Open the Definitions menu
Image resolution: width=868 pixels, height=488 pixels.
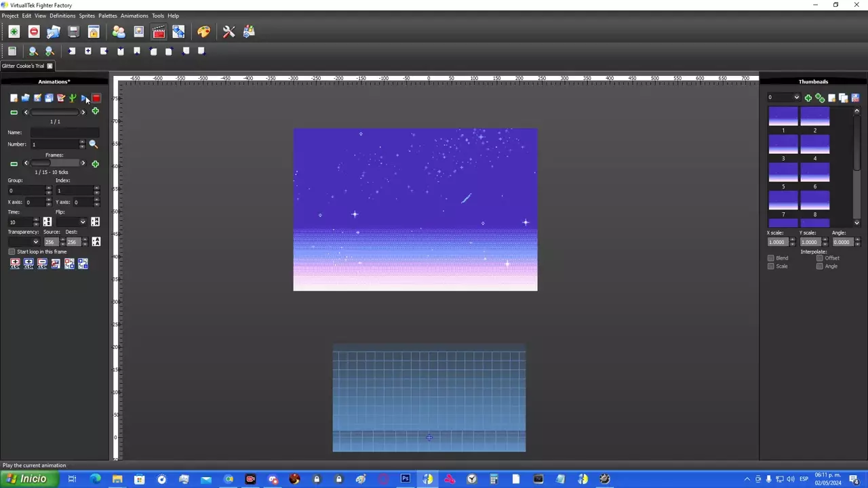(62, 16)
